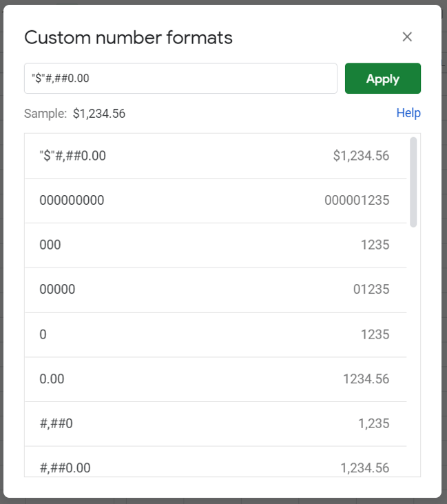Click the 1,234.56 preview value
The width and height of the screenshot is (447, 504).
pyautogui.click(x=364, y=467)
